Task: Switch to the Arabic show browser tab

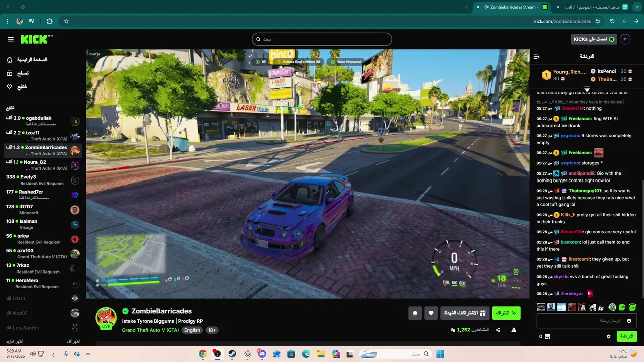Action: pos(592,7)
